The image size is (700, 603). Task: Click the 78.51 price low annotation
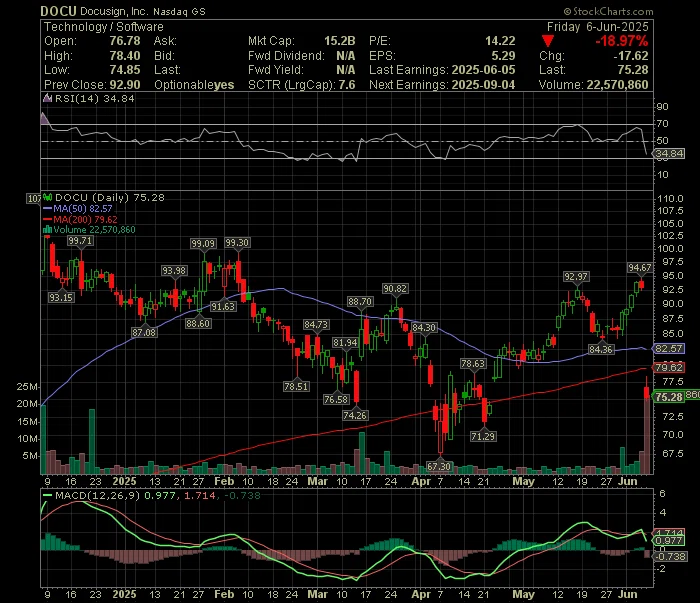pyautogui.click(x=296, y=386)
